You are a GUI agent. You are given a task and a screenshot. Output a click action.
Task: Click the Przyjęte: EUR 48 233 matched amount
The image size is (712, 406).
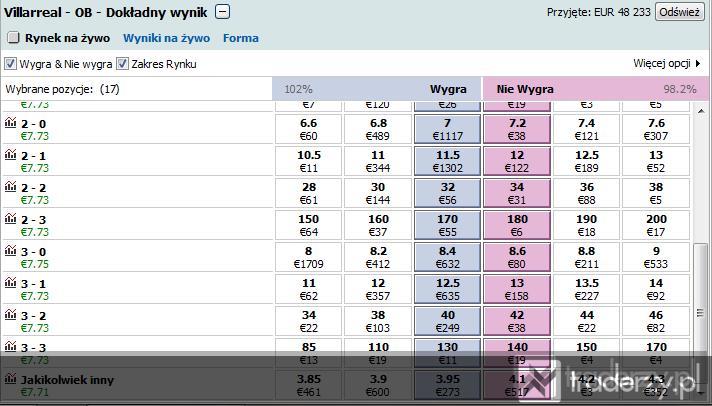[x=598, y=12]
